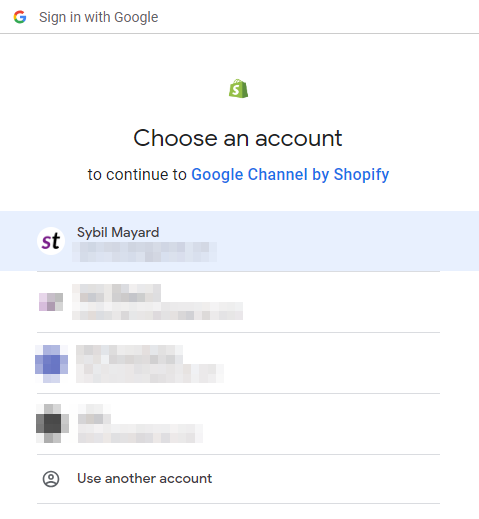Image resolution: width=479 pixels, height=519 pixels.
Task: Select the blurred dark gray avatar of fourth account
Action: click(x=52, y=423)
